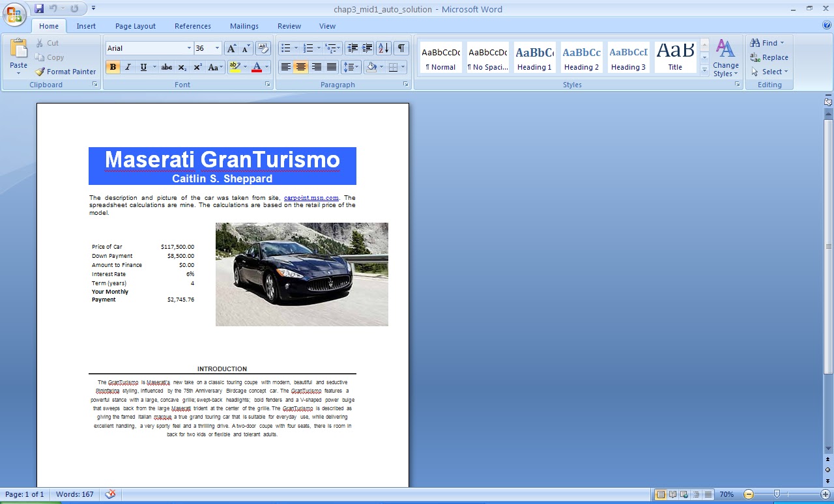Apply the Heading 1 style
834x504 pixels.
[x=534, y=57]
